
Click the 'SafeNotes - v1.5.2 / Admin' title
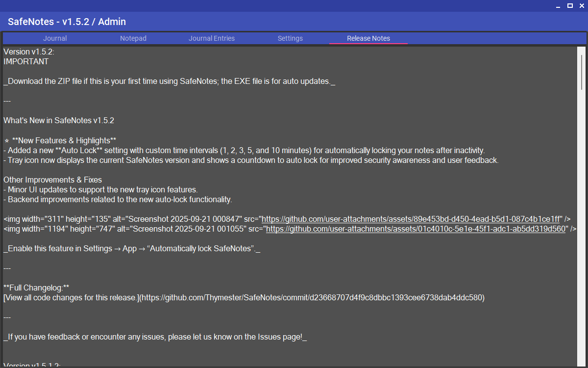[67, 22]
